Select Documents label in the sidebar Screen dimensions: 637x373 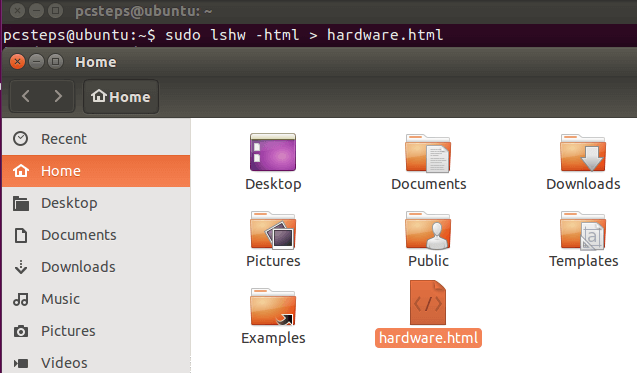79,235
